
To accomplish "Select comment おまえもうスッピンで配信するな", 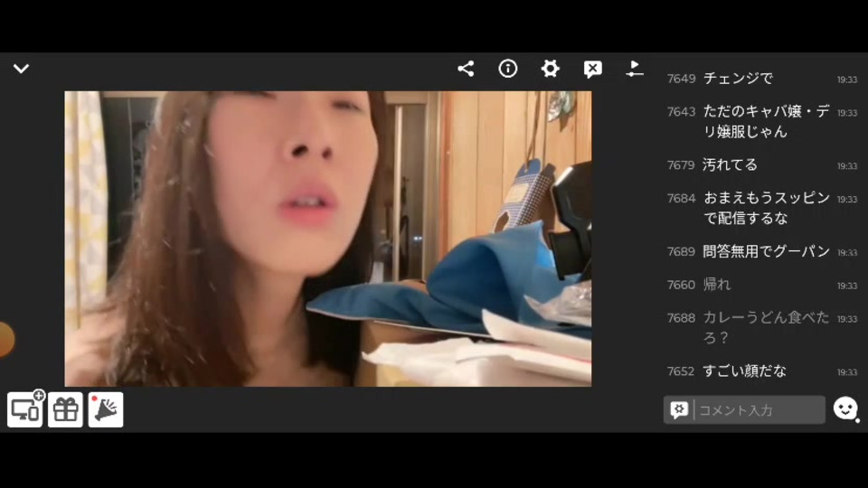I will point(766,208).
